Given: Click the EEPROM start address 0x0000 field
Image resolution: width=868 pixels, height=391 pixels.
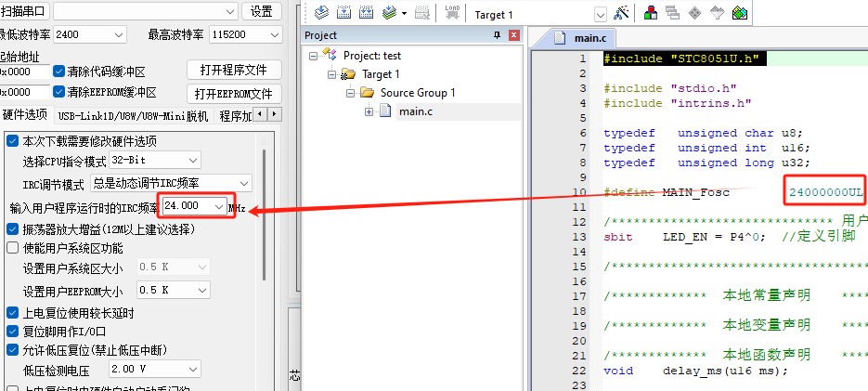Looking at the screenshot, I should [x=25, y=91].
